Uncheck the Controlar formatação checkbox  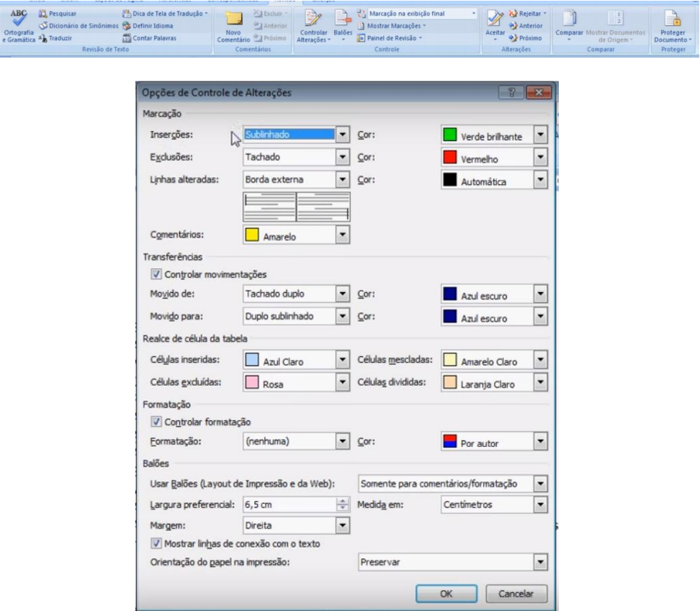pyautogui.click(x=155, y=422)
